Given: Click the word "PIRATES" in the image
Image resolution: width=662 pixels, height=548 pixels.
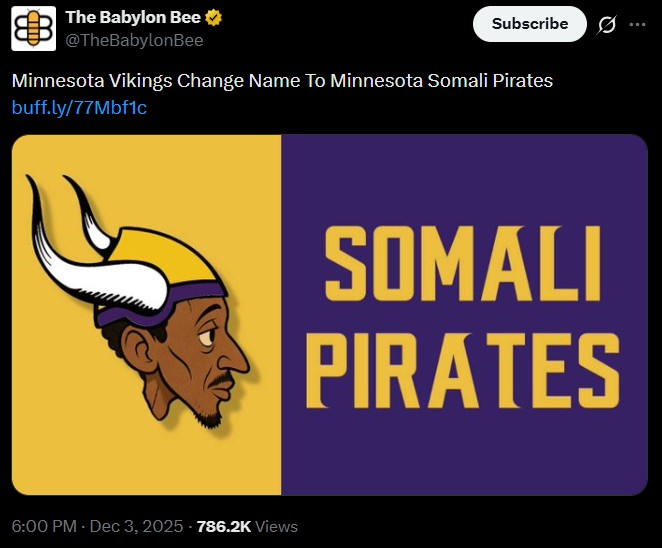Looking at the screenshot, I should (x=463, y=370).
